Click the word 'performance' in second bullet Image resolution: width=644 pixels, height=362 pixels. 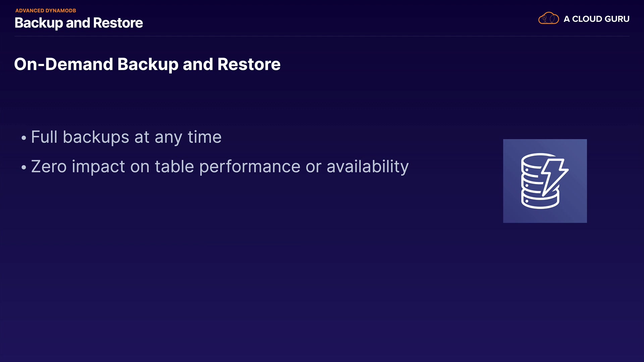250,167
